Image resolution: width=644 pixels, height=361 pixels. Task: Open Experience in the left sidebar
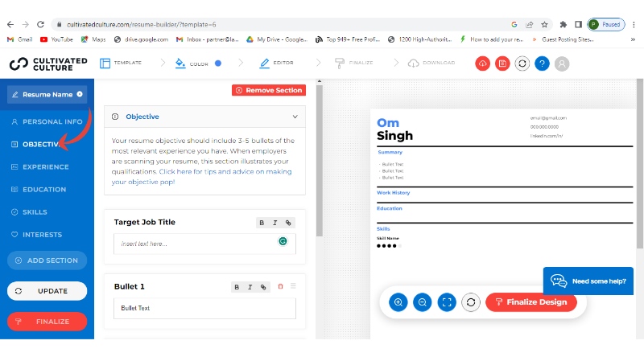point(45,166)
